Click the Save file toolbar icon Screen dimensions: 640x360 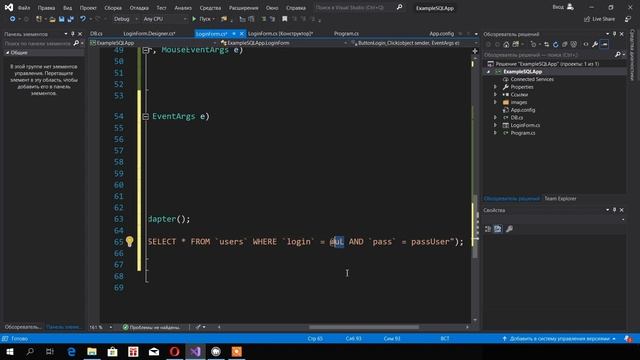[x=62, y=19]
